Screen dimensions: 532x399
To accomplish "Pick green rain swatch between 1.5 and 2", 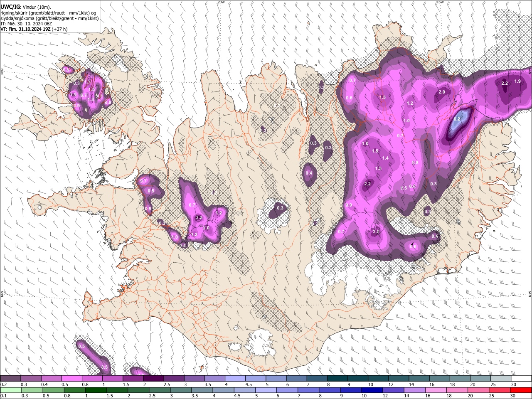I will point(117,390).
